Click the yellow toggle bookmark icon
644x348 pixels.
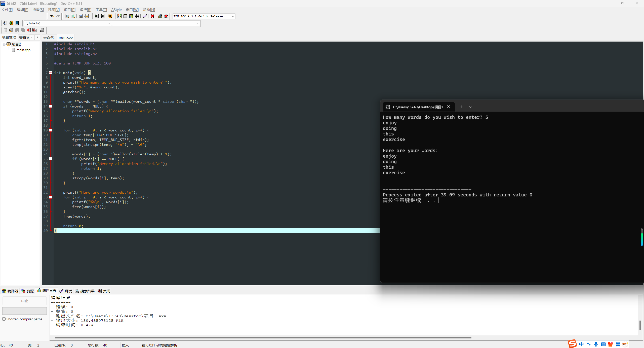[x=110, y=16]
